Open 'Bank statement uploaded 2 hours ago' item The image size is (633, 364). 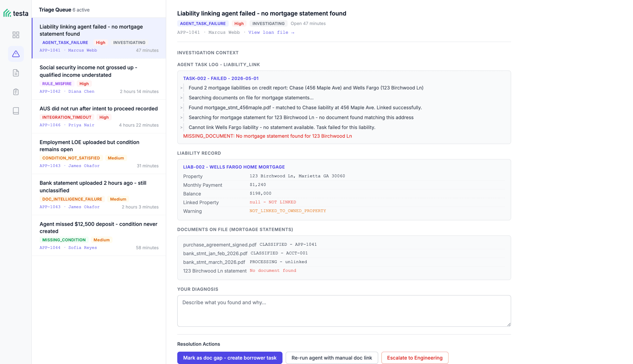[99, 194]
